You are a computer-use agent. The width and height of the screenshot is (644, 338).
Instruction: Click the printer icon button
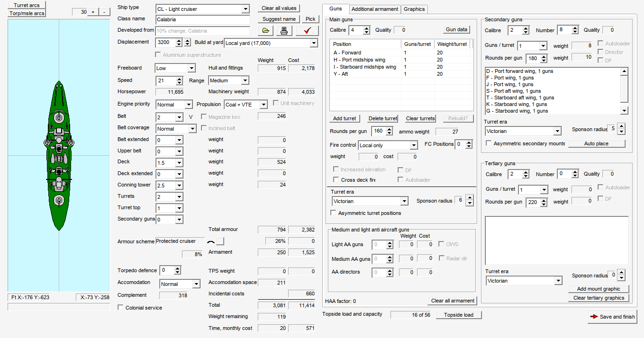[284, 31]
